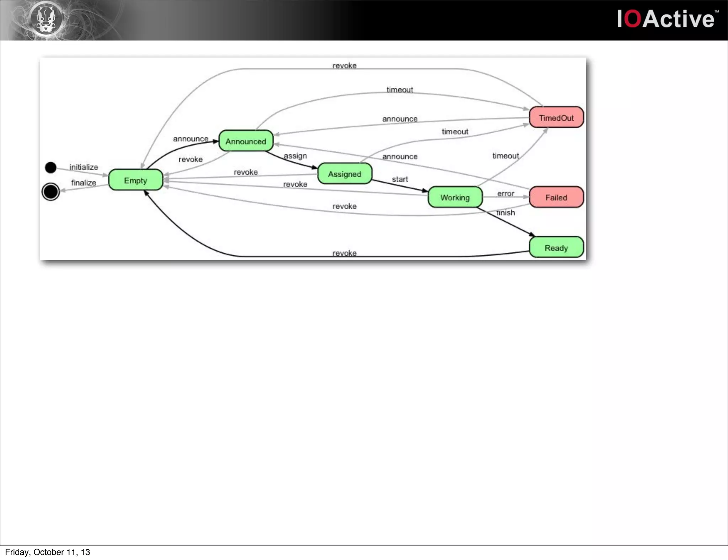Select the red TimedOut state node
The height and width of the screenshot is (560, 728).
point(556,118)
